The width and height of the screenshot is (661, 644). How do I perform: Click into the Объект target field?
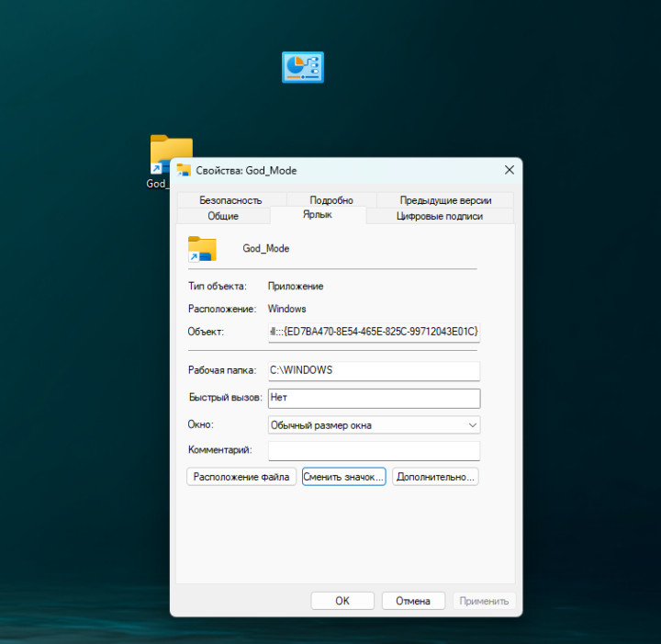click(374, 332)
